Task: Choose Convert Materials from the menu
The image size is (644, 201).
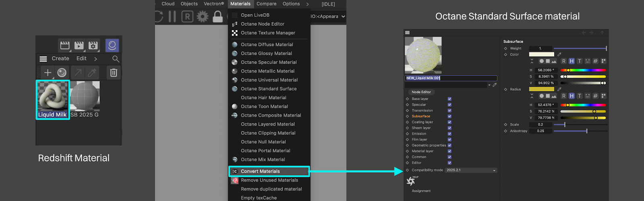Action: click(260, 171)
